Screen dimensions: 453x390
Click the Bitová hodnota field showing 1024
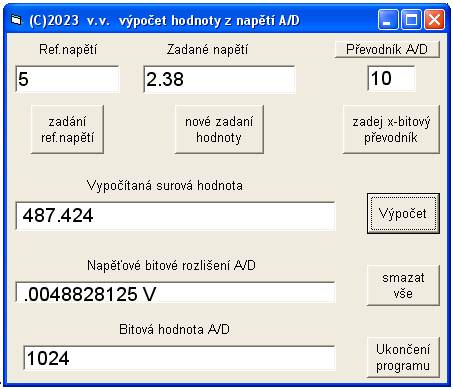click(179, 358)
